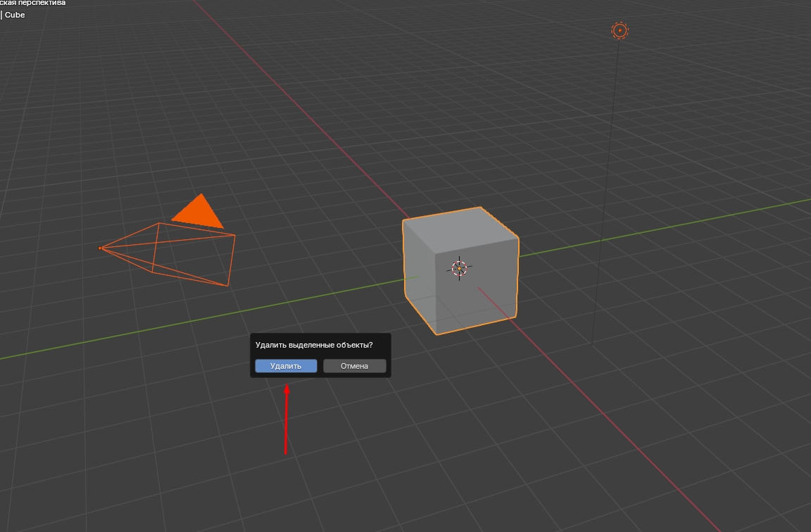This screenshot has width=811, height=532.
Task: Click the Cube label in the viewport header
Action: pos(15,15)
